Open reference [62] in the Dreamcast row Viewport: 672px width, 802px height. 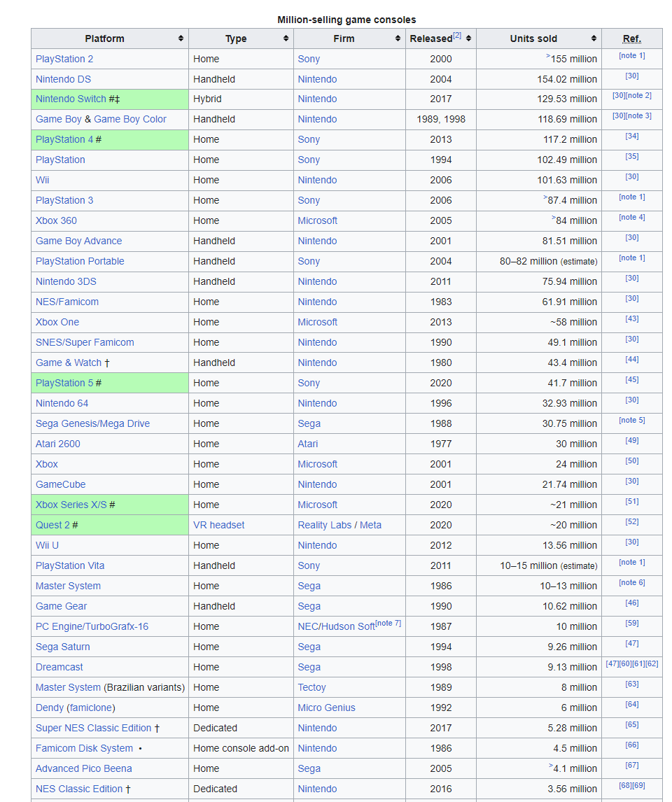click(652, 664)
